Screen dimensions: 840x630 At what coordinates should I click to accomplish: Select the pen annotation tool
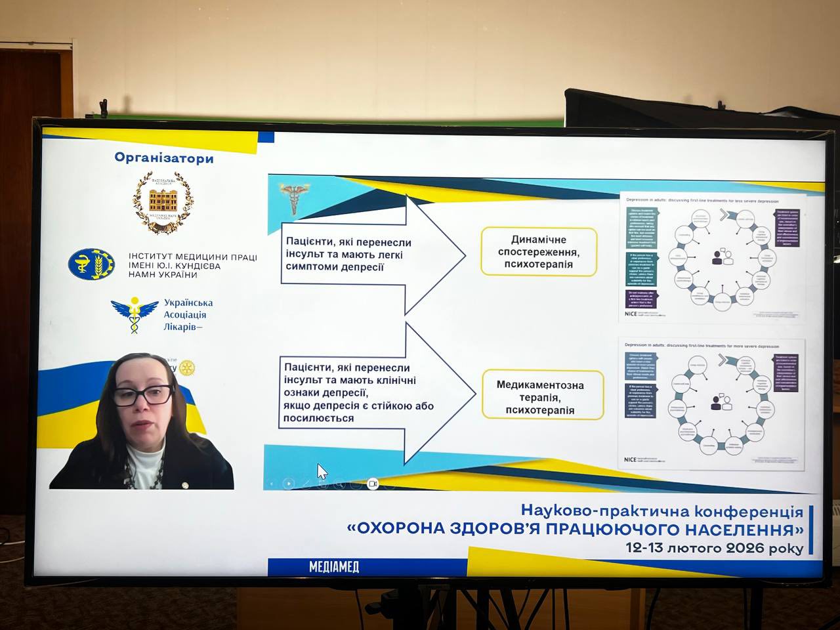(x=306, y=484)
